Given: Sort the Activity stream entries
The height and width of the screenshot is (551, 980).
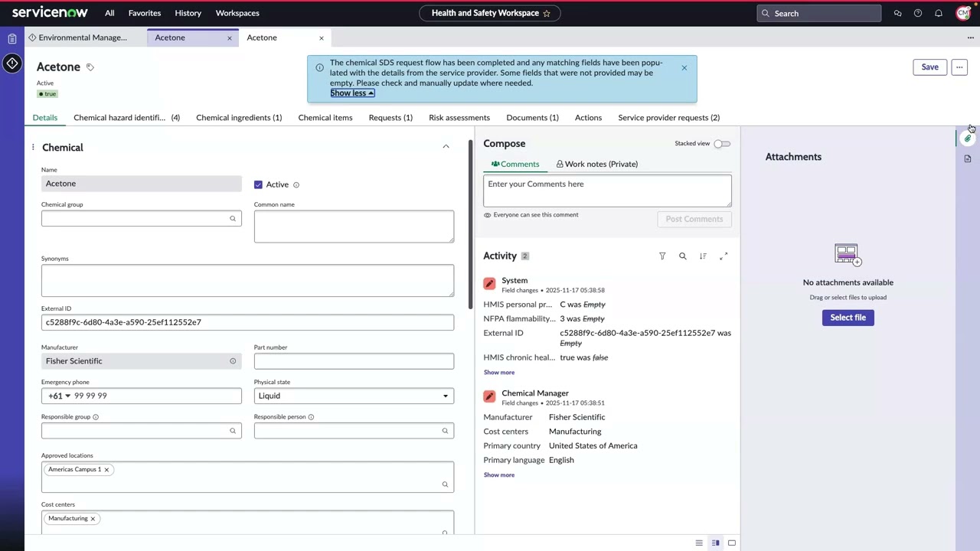Looking at the screenshot, I should coord(703,256).
